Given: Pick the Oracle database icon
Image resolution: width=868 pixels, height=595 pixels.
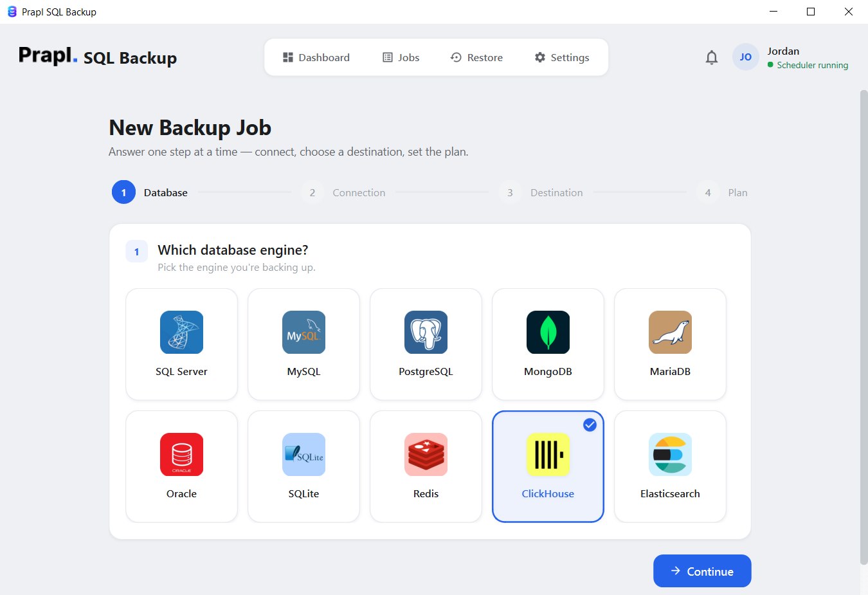Looking at the screenshot, I should click(x=181, y=454).
